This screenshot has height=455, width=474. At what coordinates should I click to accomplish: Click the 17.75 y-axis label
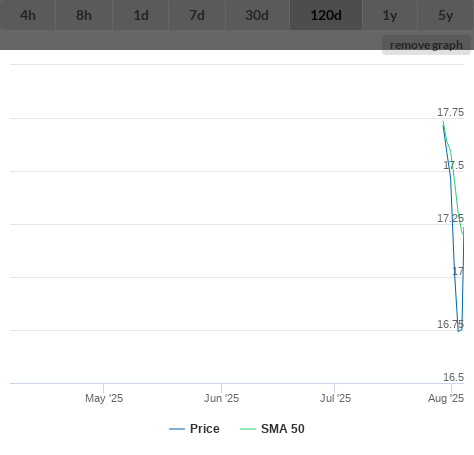(450, 112)
